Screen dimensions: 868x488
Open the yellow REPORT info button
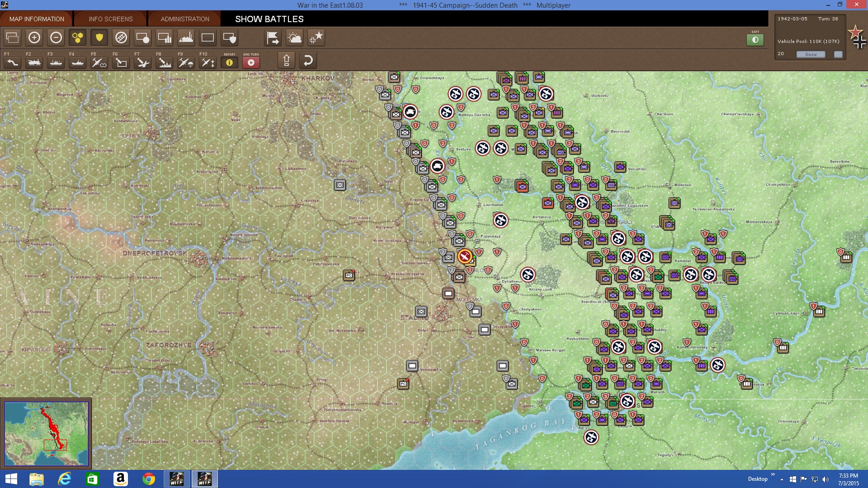click(x=230, y=62)
